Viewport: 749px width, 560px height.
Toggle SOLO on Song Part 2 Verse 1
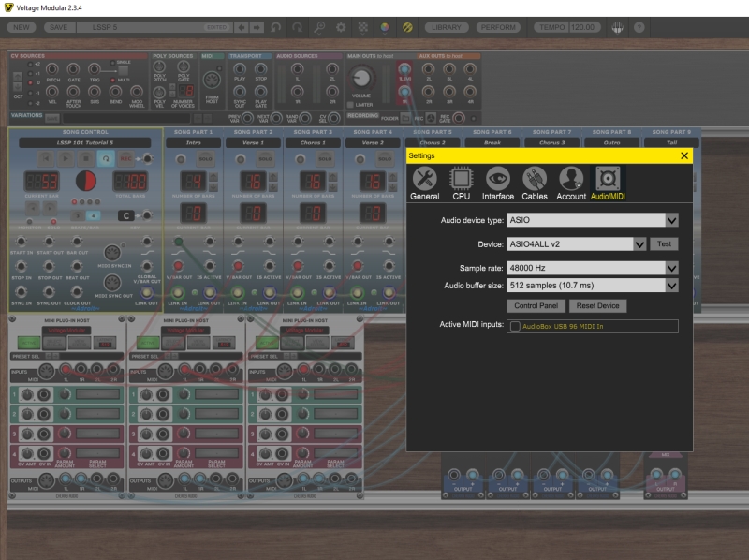coord(265,158)
